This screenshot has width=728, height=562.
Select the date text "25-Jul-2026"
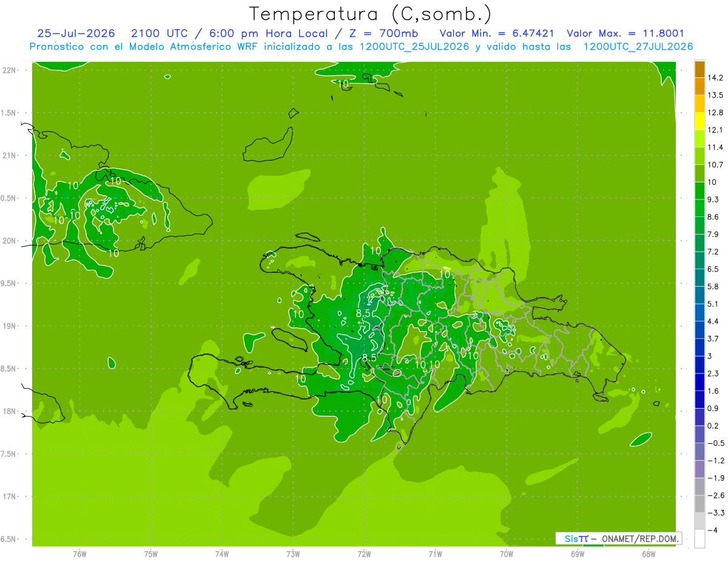76,33
